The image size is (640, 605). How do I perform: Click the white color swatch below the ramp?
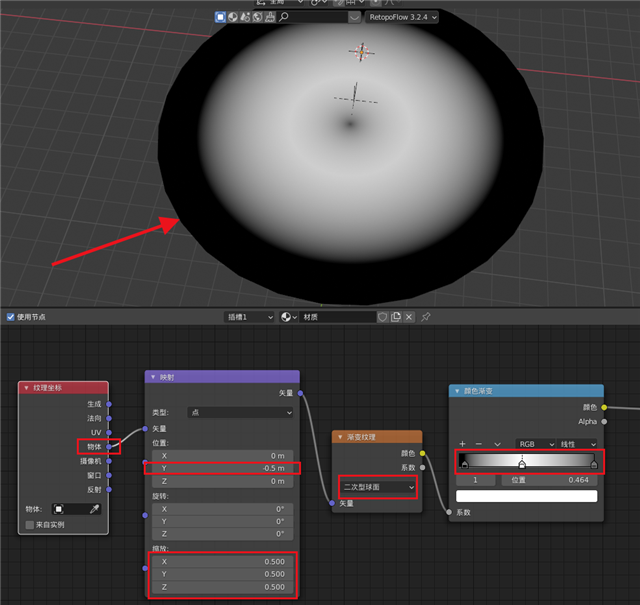[x=527, y=496]
